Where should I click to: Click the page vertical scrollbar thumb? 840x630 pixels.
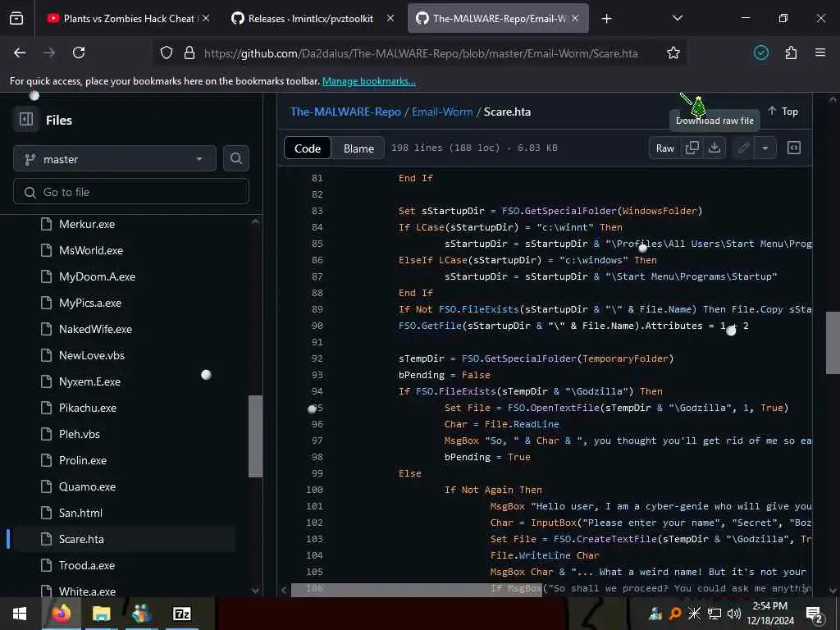833,342
